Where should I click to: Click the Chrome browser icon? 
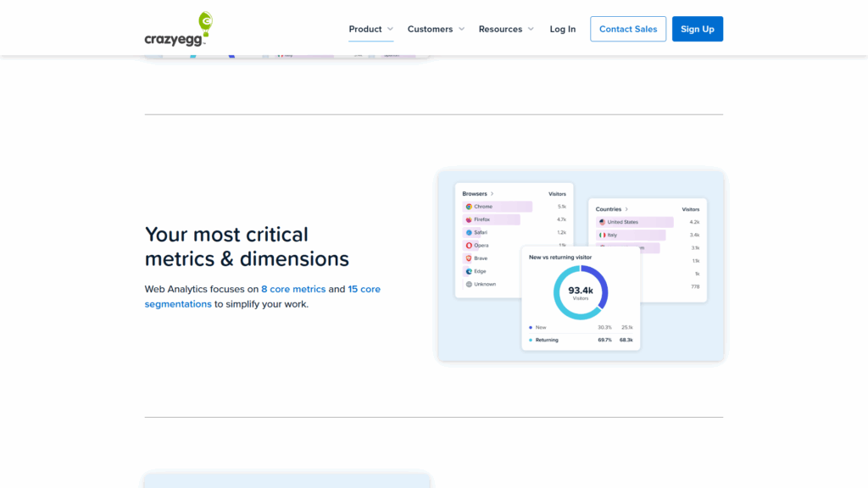[x=469, y=207]
